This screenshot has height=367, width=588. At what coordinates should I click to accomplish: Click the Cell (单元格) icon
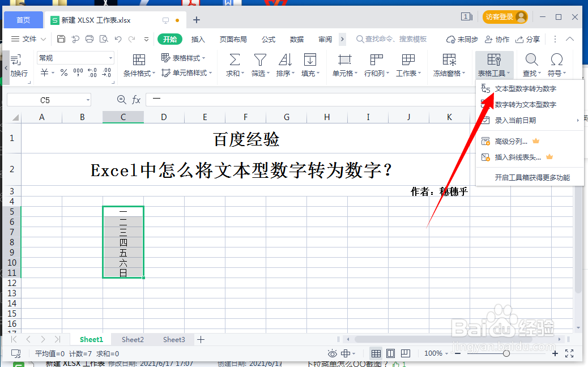point(344,59)
